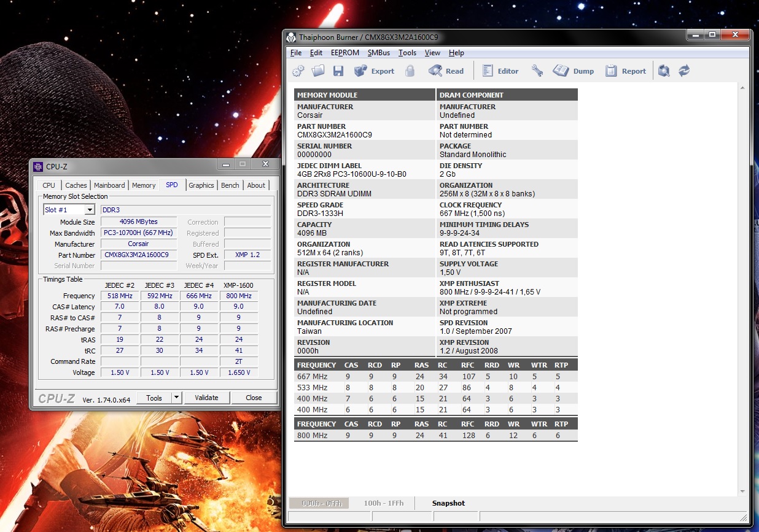Click the wrench tool icon
Viewport: 759px width, 532px height.
pyautogui.click(x=537, y=71)
